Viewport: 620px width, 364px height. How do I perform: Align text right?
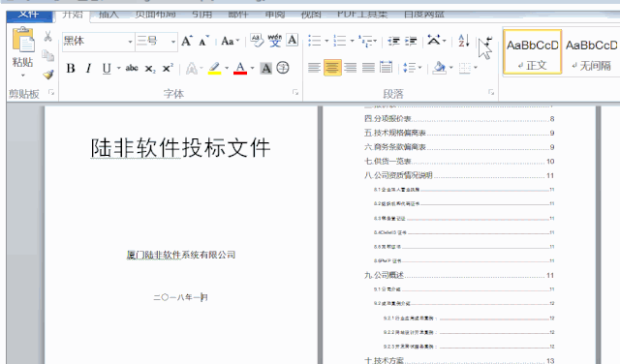pyautogui.click(x=351, y=68)
